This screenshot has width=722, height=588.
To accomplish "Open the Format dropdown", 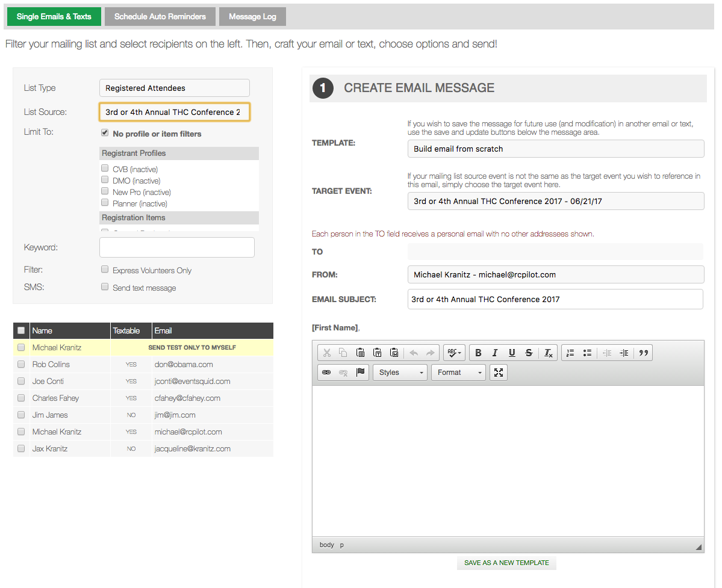I will point(459,373).
